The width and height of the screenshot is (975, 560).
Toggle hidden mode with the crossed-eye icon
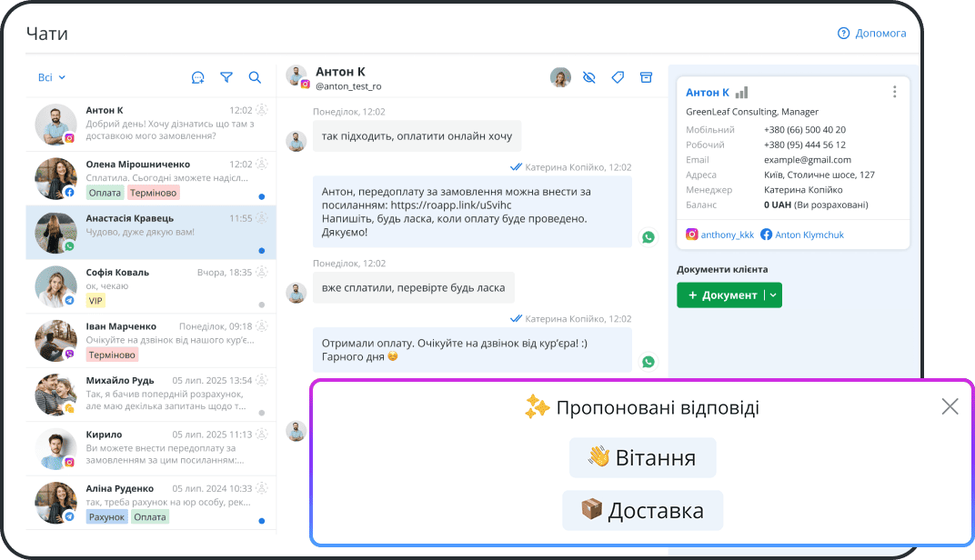pos(588,77)
